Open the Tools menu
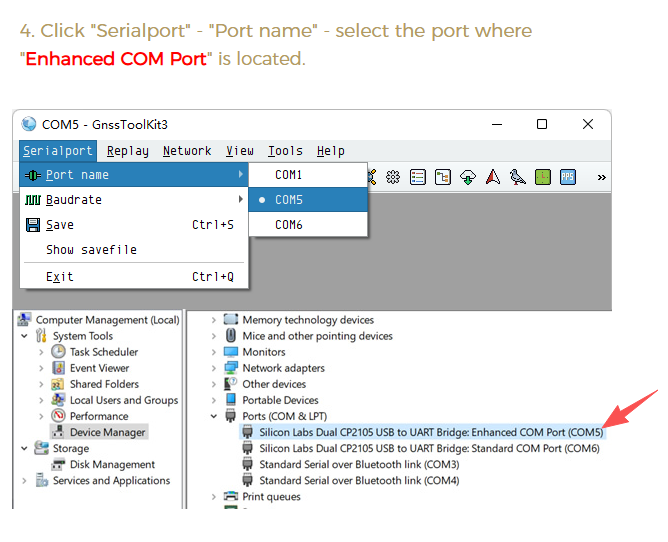Image resolution: width=668 pixels, height=542 pixels. point(285,151)
